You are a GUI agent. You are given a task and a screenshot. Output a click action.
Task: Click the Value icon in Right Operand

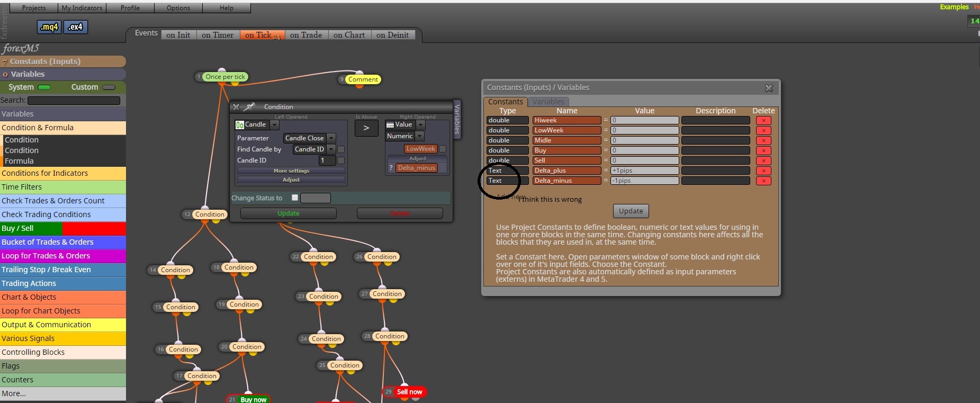390,125
